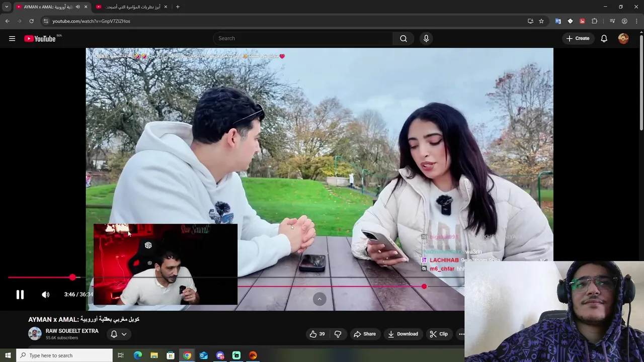Open subscription notification dropdown next to channel
The width and height of the screenshot is (644, 362).
pos(119,334)
